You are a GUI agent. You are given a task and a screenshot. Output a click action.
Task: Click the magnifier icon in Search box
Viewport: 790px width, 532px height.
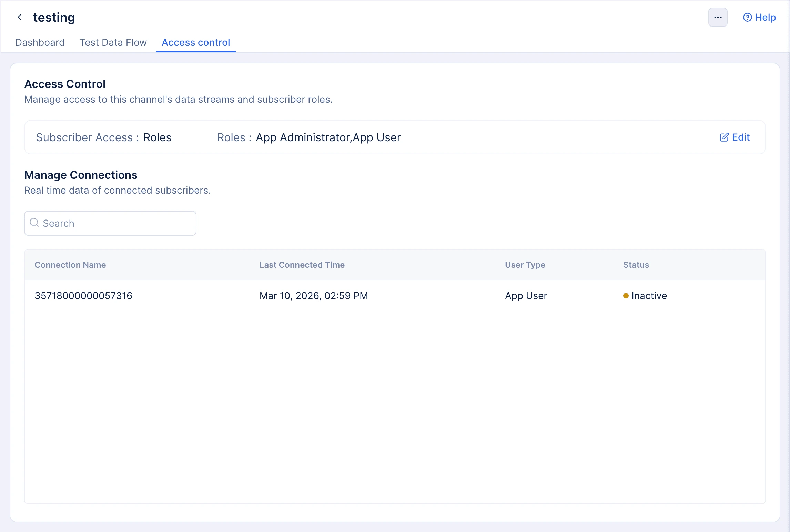pos(34,223)
